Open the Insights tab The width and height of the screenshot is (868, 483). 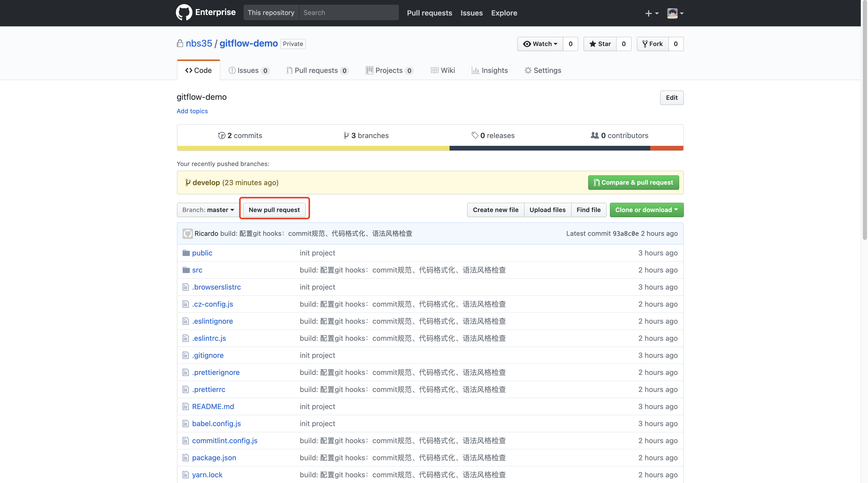[x=490, y=70]
